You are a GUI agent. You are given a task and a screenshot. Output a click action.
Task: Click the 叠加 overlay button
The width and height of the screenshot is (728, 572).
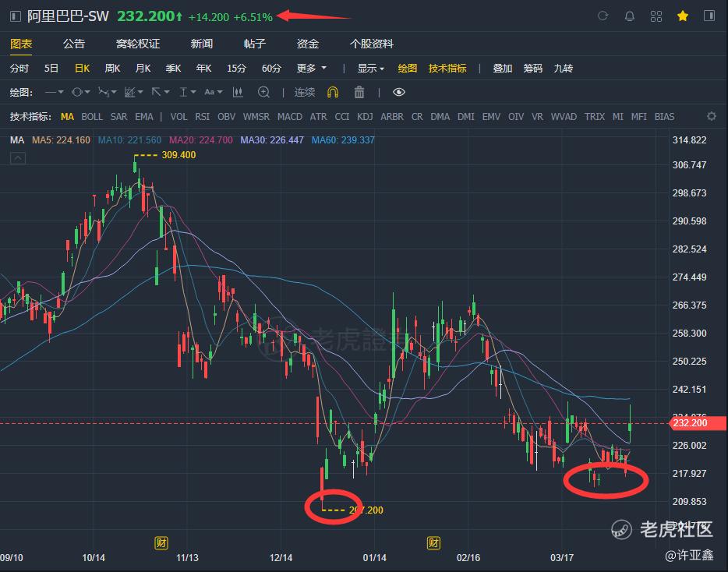click(x=503, y=69)
